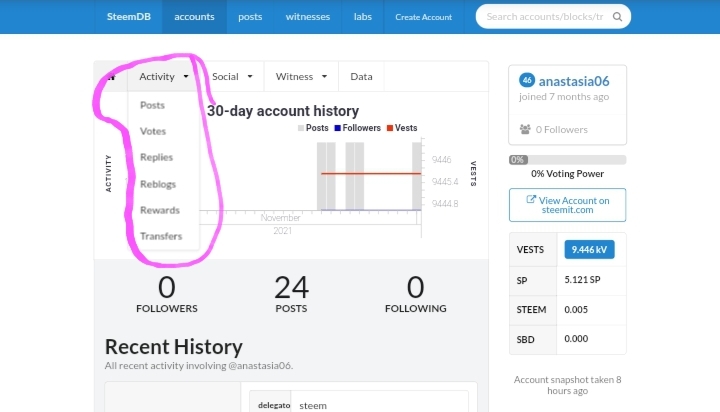
Task: Click the 9.446 kV vests badge
Action: click(x=589, y=250)
